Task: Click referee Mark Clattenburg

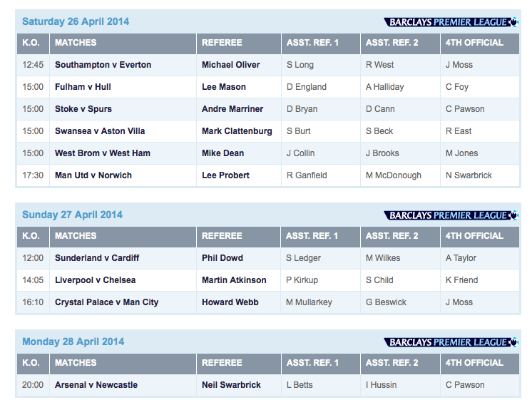Action: coord(237,131)
